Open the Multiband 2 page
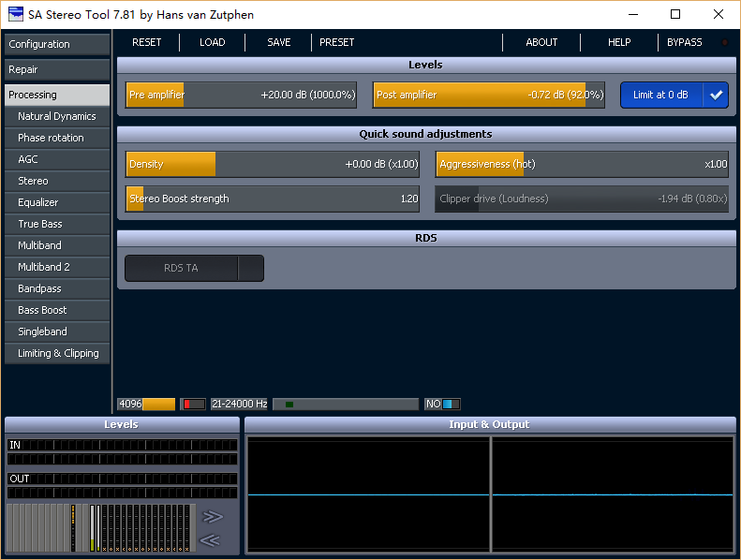Image resolution: width=741 pixels, height=560 pixels. click(57, 267)
